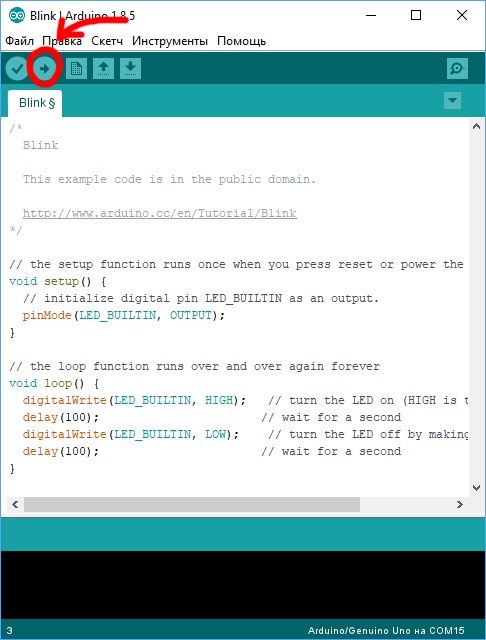Click the 'Blink' comment title text
The image size is (486, 640).
tap(40, 145)
